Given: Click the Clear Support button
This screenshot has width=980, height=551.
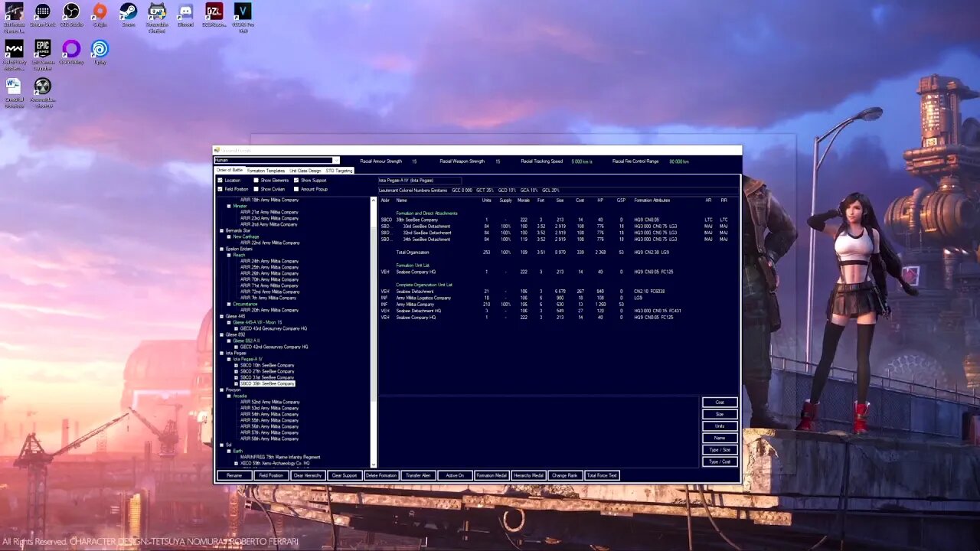Looking at the screenshot, I should [x=345, y=475].
